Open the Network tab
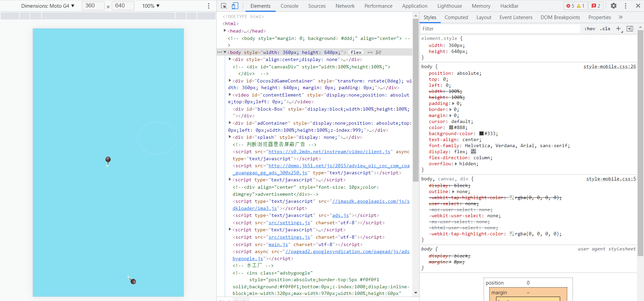644x301 pixels. point(345,6)
